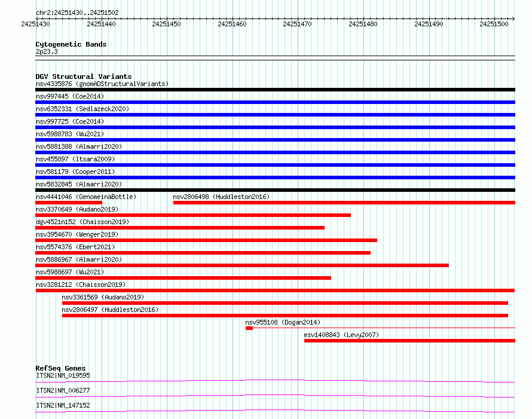The height and width of the screenshot is (419, 532).
Task: Click the short red bar of nsv4441046
Action: 69,203
